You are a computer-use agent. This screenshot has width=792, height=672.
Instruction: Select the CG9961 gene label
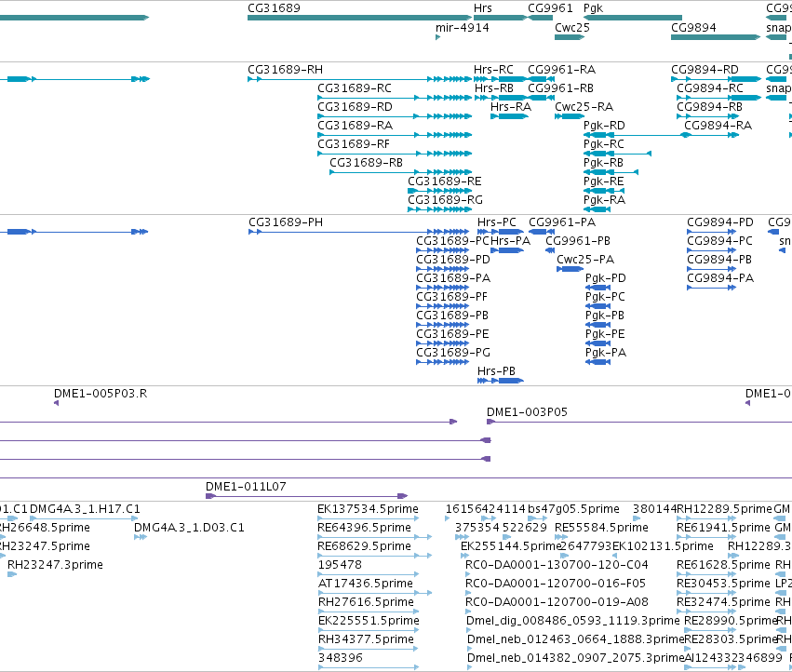550,8
